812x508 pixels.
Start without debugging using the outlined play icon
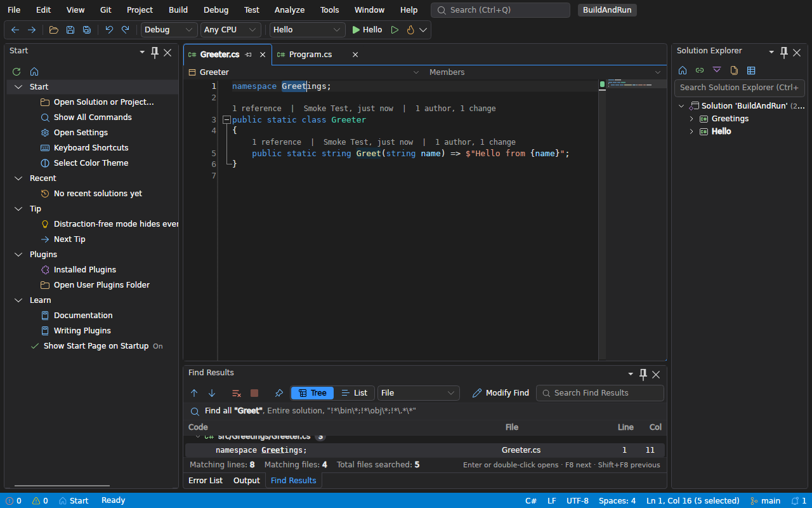pos(395,30)
